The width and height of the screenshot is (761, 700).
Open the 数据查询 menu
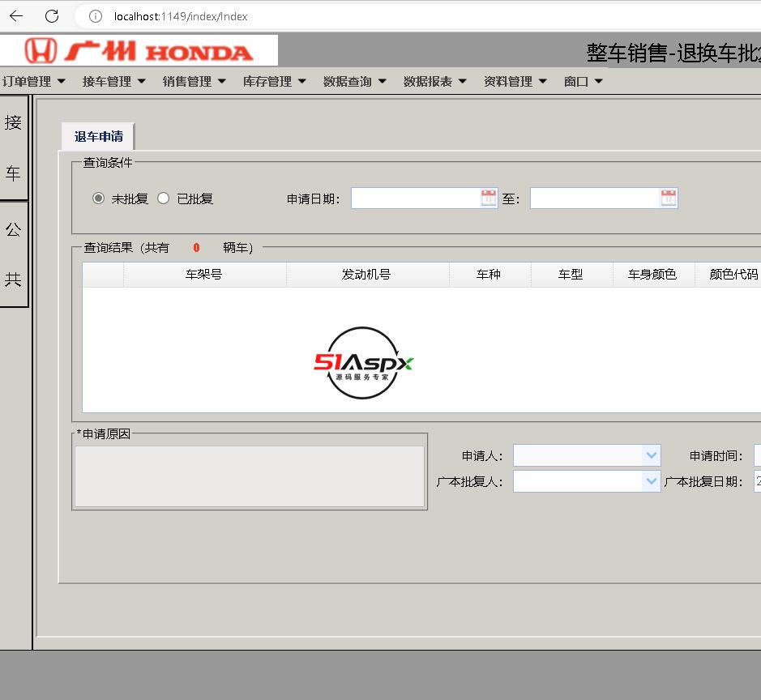coord(355,82)
